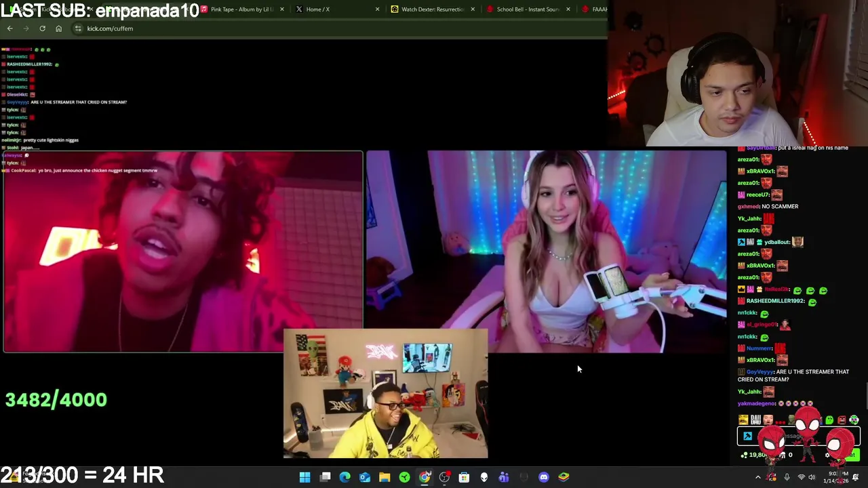Switch to Watch Dexter: Resurrection tab

(433, 9)
